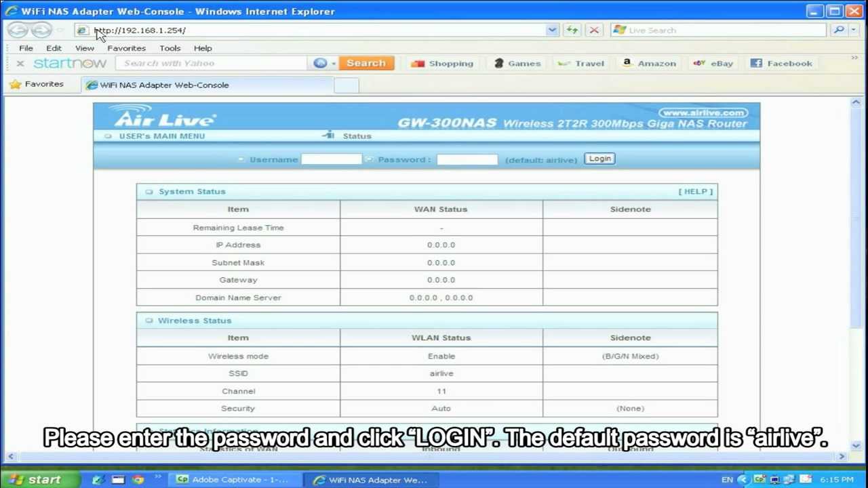868x488 pixels.
Task: Switch to Adobe Captivate taskbar button
Action: pyautogui.click(x=233, y=479)
